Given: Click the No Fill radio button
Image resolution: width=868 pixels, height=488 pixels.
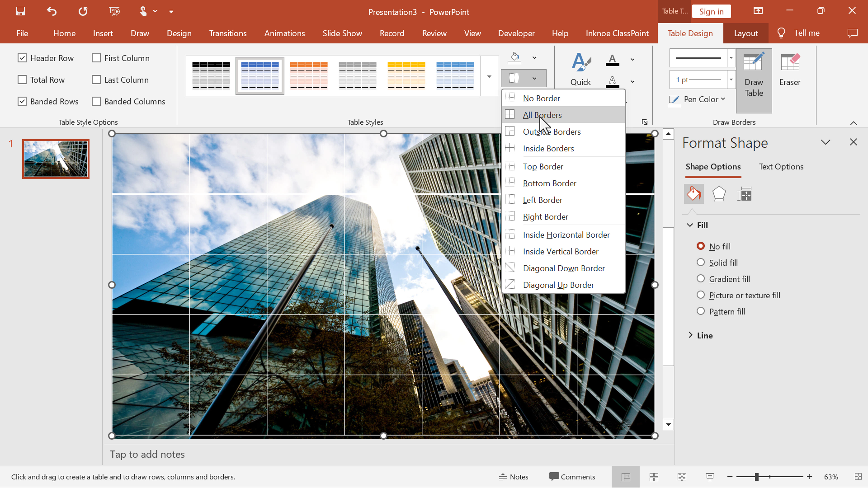Looking at the screenshot, I should tap(702, 245).
